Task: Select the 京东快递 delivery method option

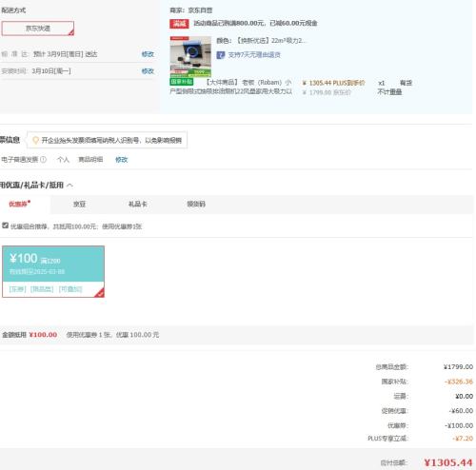Action: pos(38,29)
